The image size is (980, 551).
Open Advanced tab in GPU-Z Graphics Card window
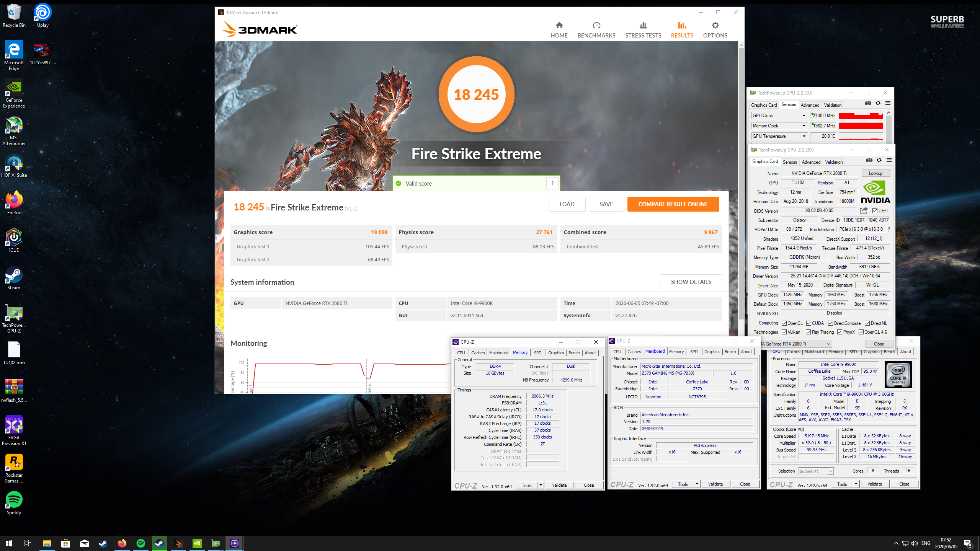[811, 162]
